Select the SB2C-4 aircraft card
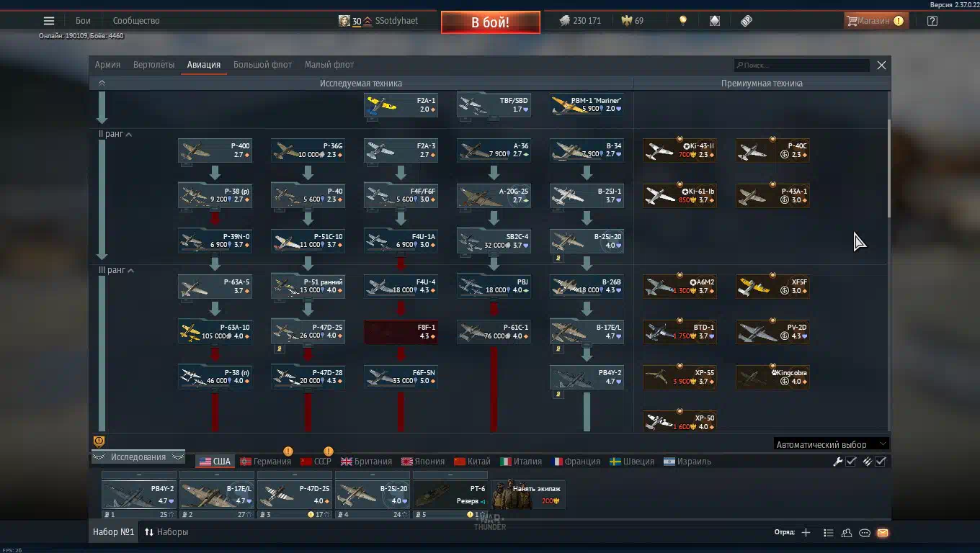This screenshot has width=980, height=553. [x=494, y=240]
